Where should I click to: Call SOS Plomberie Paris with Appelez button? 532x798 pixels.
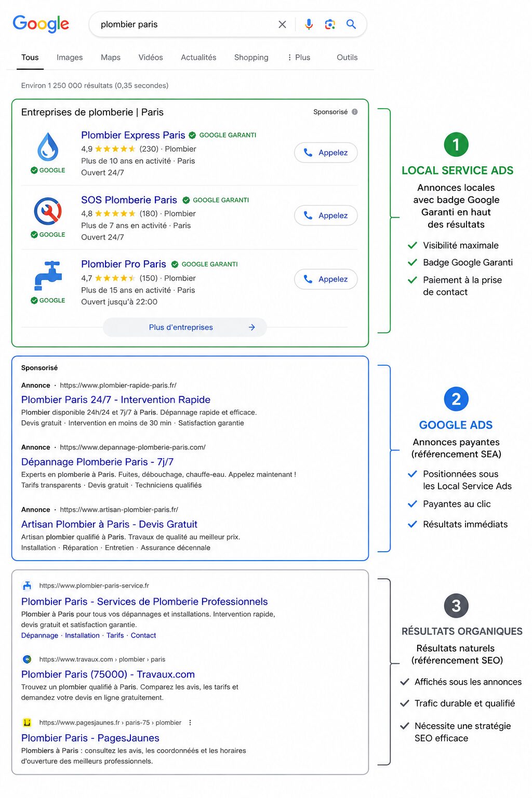326,215
